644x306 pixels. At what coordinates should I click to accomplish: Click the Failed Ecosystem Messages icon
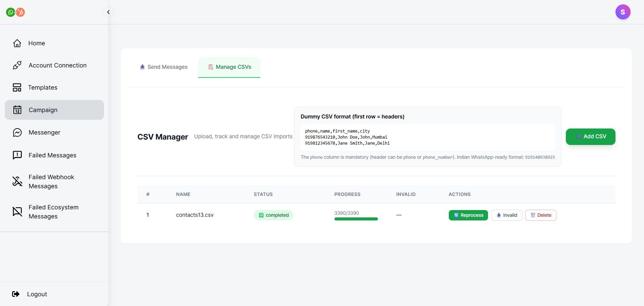[x=17, y=212]
